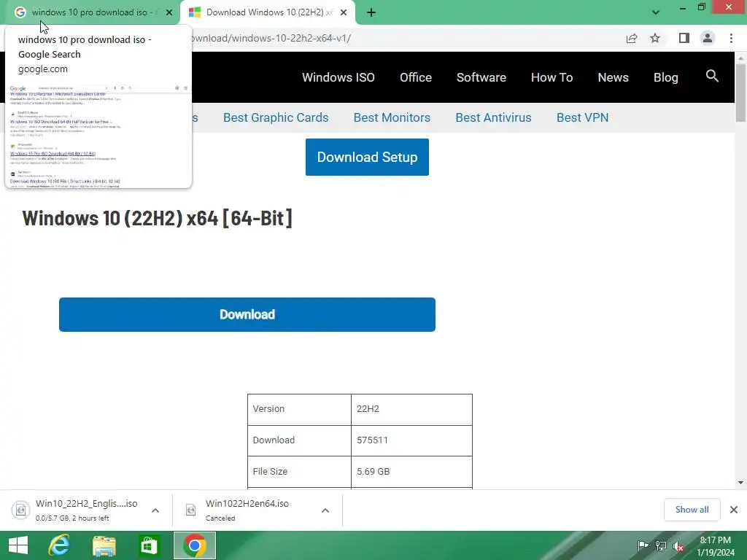Launch Internet Explorer from the taskbar
Image resolution: width=747 pixels, height=560 pixels.
(x=59, y=545)
